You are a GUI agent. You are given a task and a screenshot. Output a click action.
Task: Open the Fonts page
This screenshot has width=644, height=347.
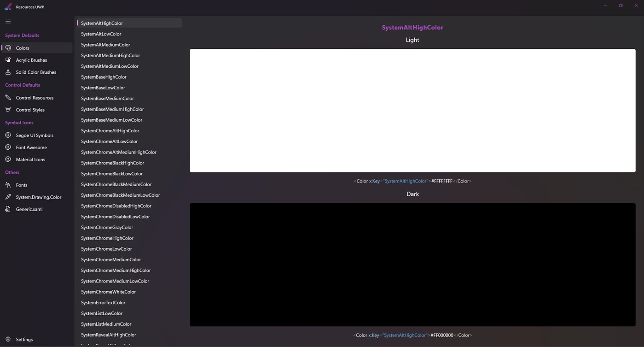[36, 185]
